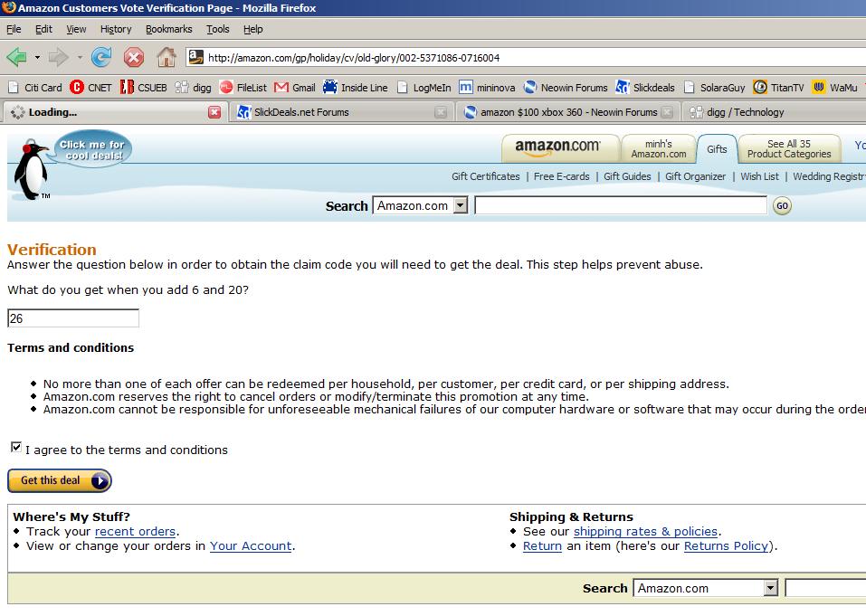
Task: Click the Gift Organizer link
Action: click(695, 176)
